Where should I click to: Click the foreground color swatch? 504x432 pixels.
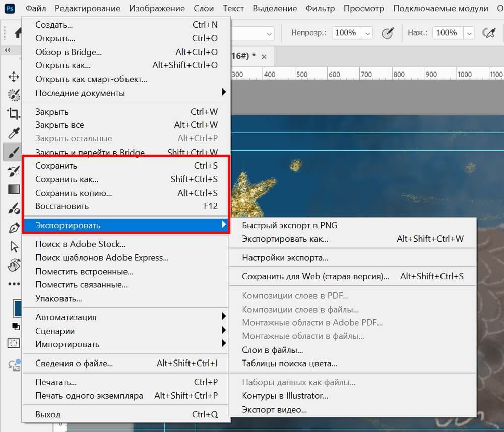[17, 307]
